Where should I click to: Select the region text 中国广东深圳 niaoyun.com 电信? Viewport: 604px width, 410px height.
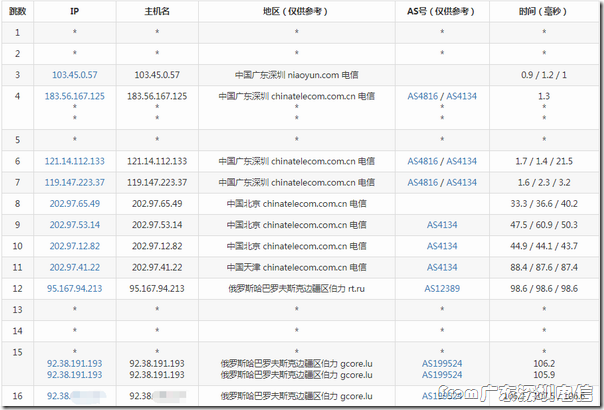point(297,75)
